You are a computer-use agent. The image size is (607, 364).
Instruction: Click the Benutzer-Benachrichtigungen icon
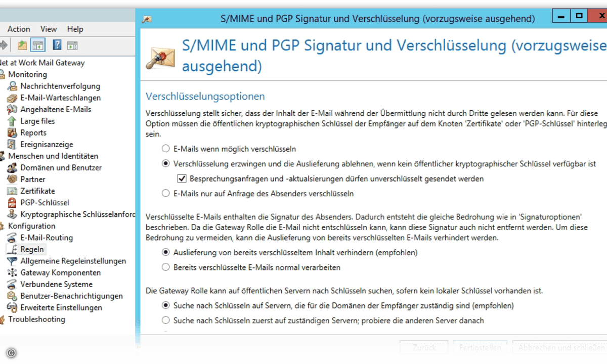(12, 296)
